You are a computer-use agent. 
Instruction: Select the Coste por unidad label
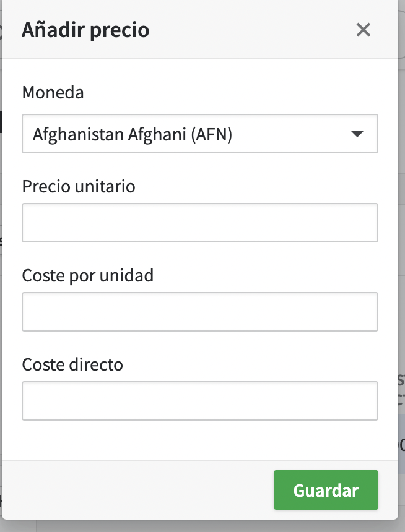(87, 275)
